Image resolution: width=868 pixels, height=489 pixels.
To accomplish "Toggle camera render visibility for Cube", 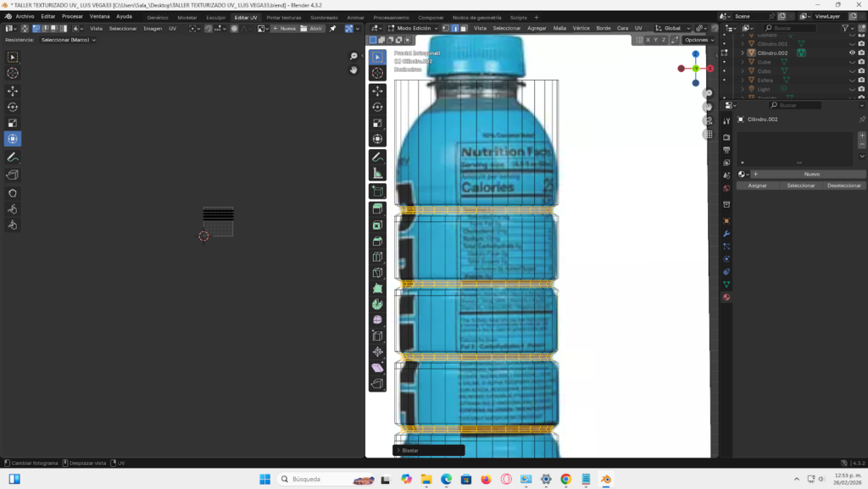I will [862, 62].
